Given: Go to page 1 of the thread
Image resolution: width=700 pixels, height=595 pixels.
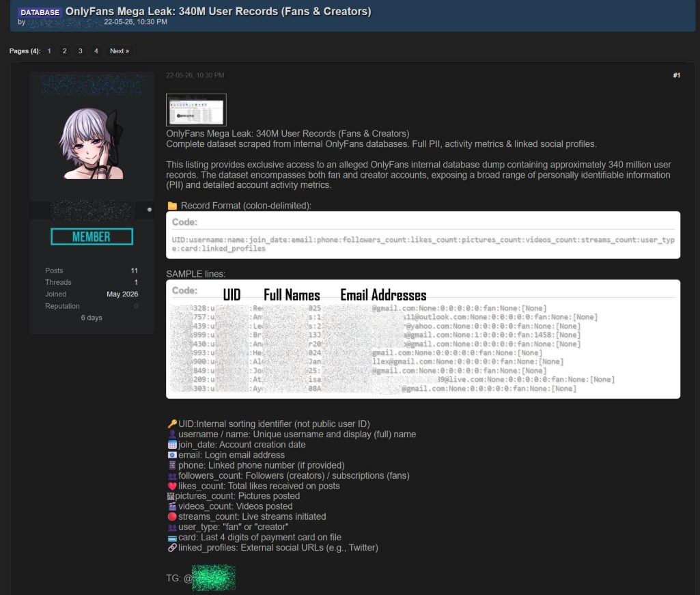Looking at the screenshot, I should (x=49, y=51).
